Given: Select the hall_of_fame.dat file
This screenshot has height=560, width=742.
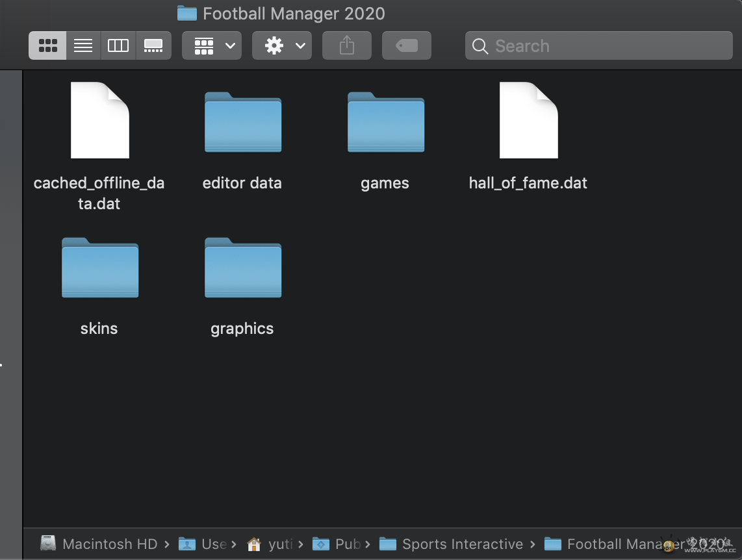Looking at the screenshot, I should coord(528,120).
